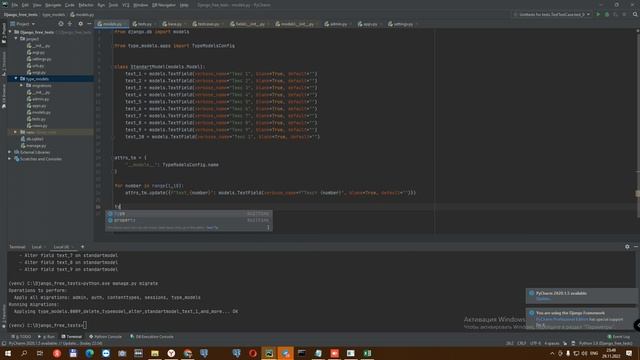This screenshot has height=360, width=640.
Task: Open the Help menu
Action: (x=184, y=5)
